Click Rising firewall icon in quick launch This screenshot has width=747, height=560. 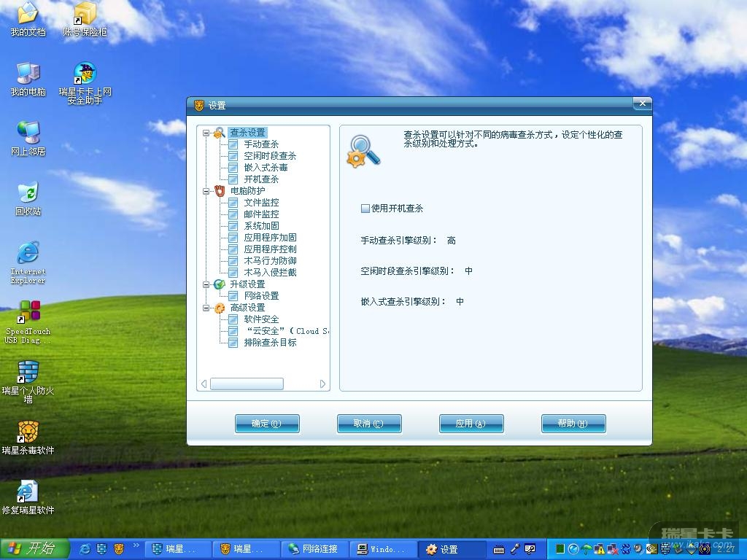point(101,549)
